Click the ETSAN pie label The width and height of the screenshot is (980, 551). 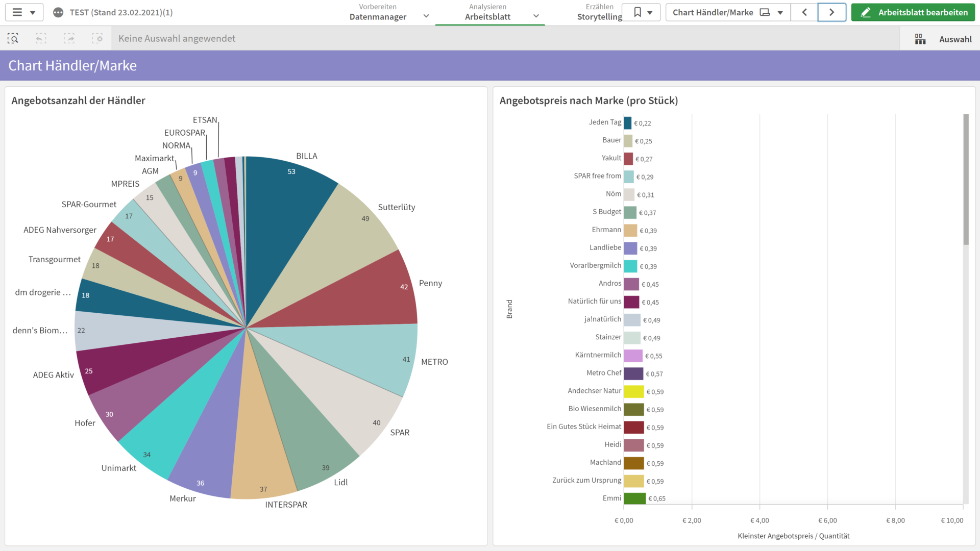coord(205,120)
